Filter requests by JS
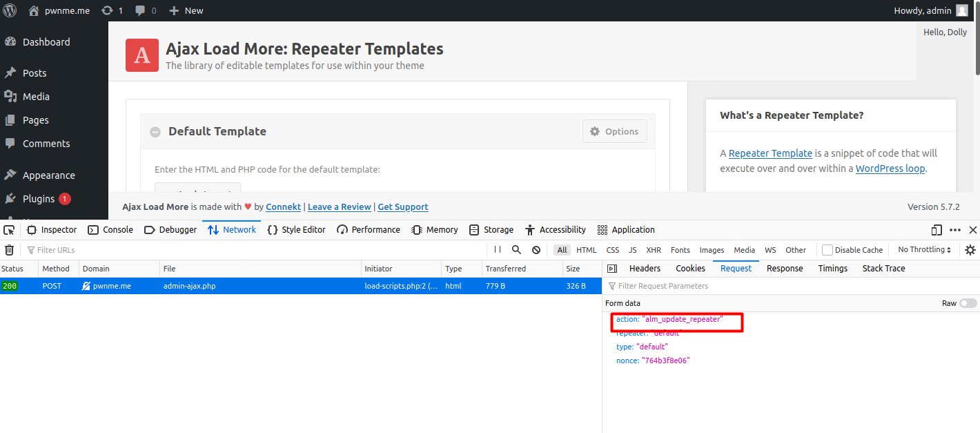Image resolution: width=980 pixels, height=433 pixels. click(632, 250)
